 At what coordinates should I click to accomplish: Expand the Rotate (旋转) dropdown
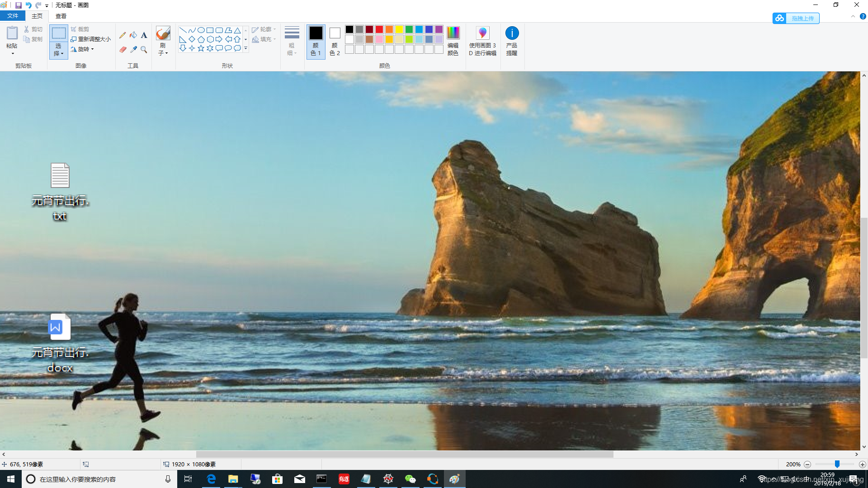pos(92,49)
